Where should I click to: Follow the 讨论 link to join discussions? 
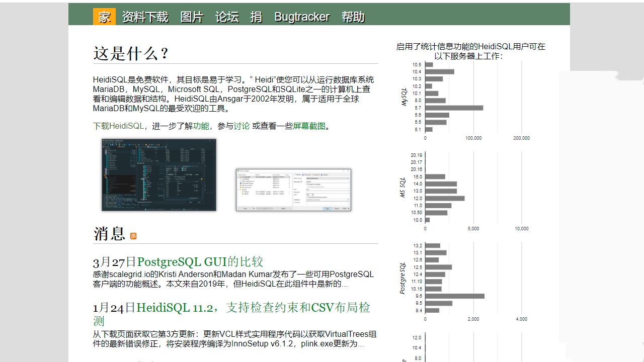242,126
